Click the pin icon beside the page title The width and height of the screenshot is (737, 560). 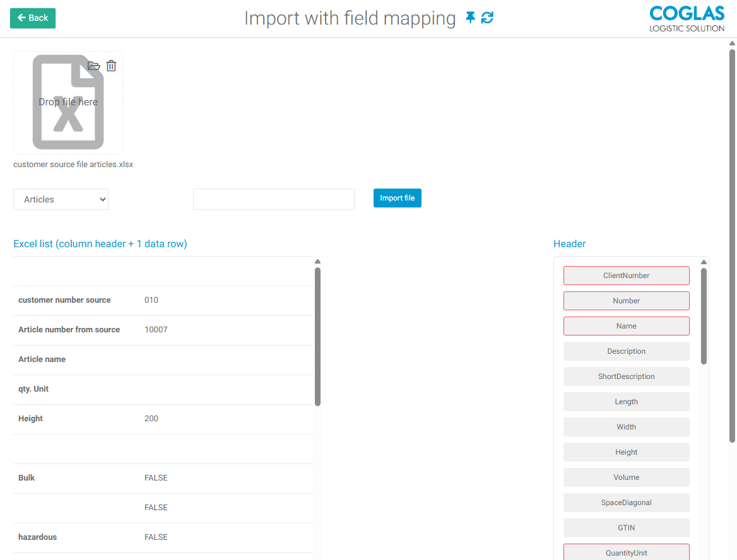pos(470,18)
